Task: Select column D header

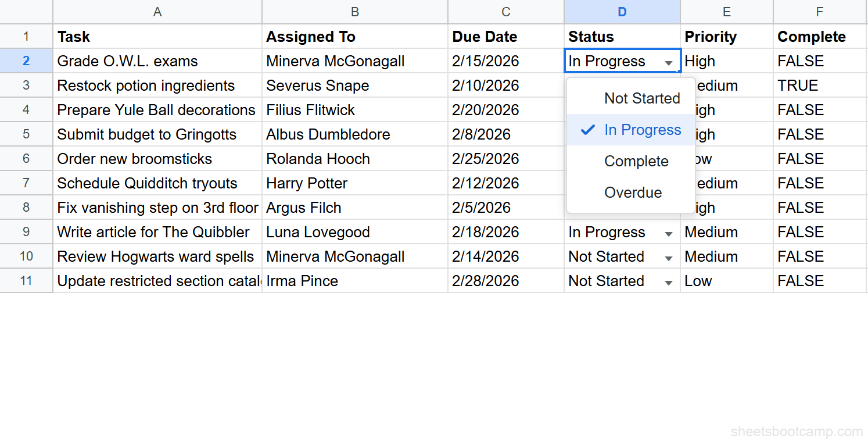Action: point(622,12)
